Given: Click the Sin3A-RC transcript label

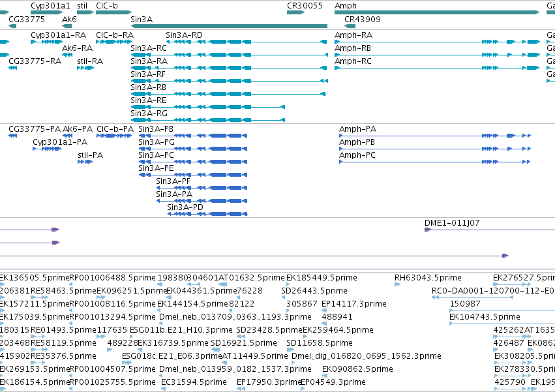Looking at the screenshot, I should pos(148,48).
